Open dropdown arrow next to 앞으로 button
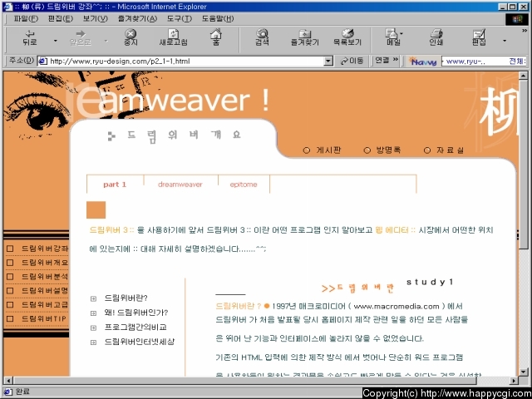 [106, 41]
